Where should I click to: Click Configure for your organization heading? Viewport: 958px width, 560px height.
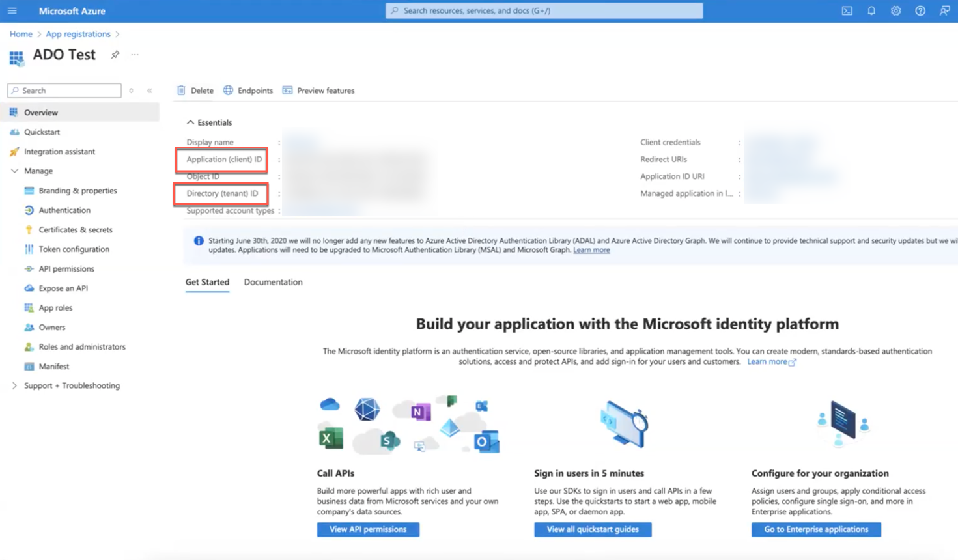pos(820,473)
